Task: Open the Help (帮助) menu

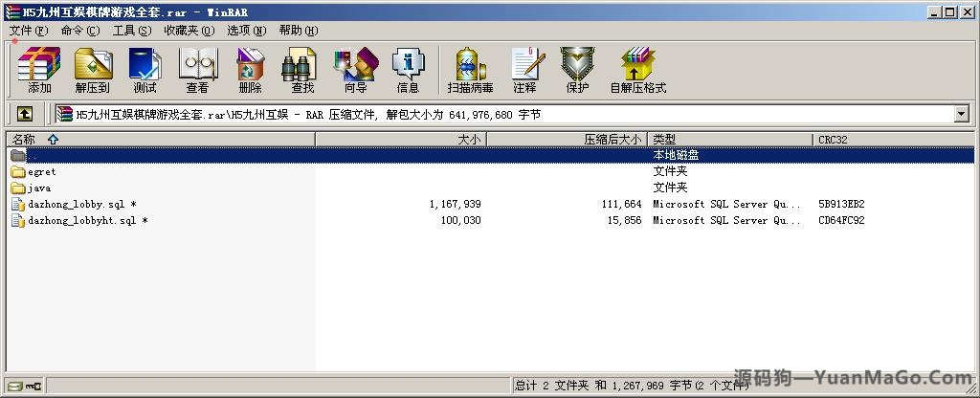Action: coord(299,30)
